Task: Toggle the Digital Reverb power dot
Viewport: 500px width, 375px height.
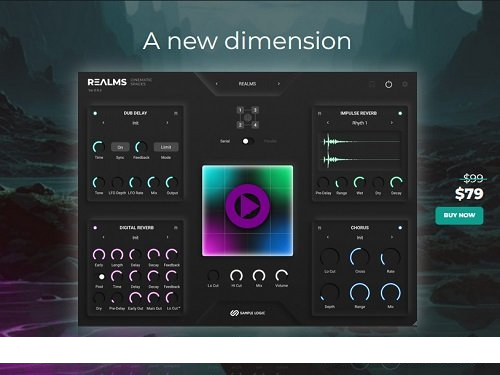Action: coord(95,228)
